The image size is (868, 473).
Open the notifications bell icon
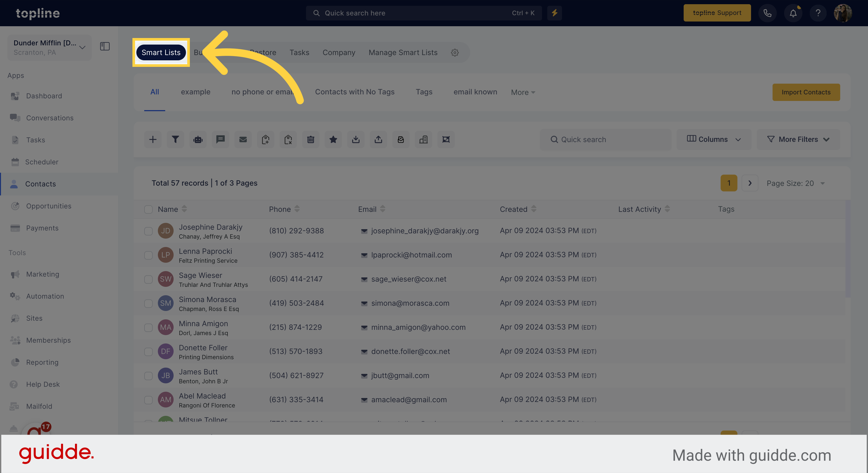[x=793, y=13]
